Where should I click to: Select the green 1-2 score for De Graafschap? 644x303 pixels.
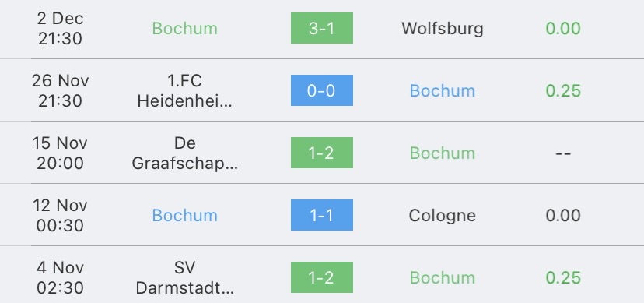(321, 153)
